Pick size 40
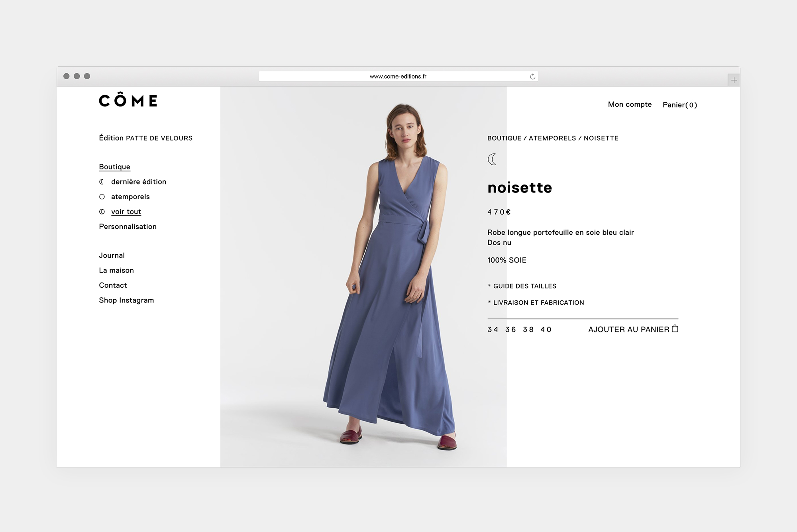Image resolution: width=797 pixels, height=532 pixels. coord(546,330)
